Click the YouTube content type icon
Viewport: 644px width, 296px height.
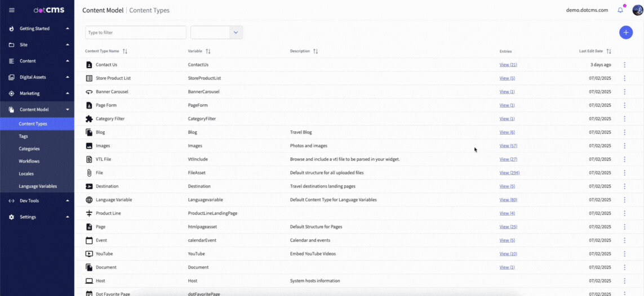point(89,254)
